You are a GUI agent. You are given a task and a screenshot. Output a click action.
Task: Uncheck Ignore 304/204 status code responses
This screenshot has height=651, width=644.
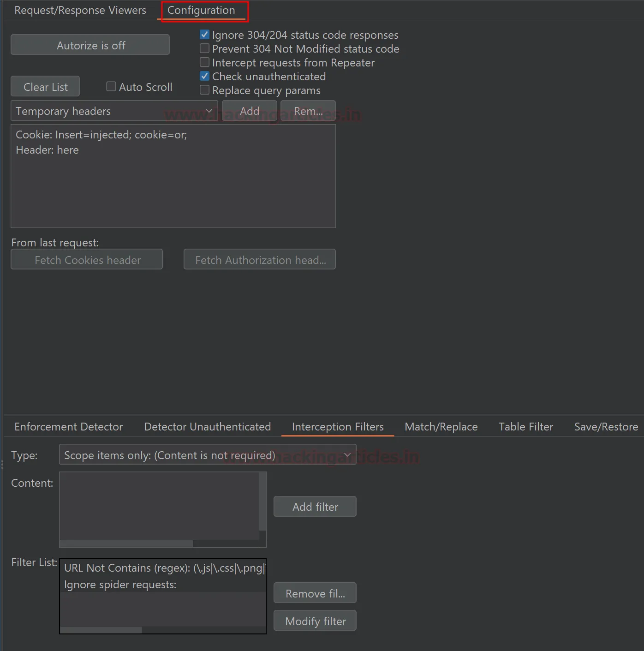click(x=204, y=35)
